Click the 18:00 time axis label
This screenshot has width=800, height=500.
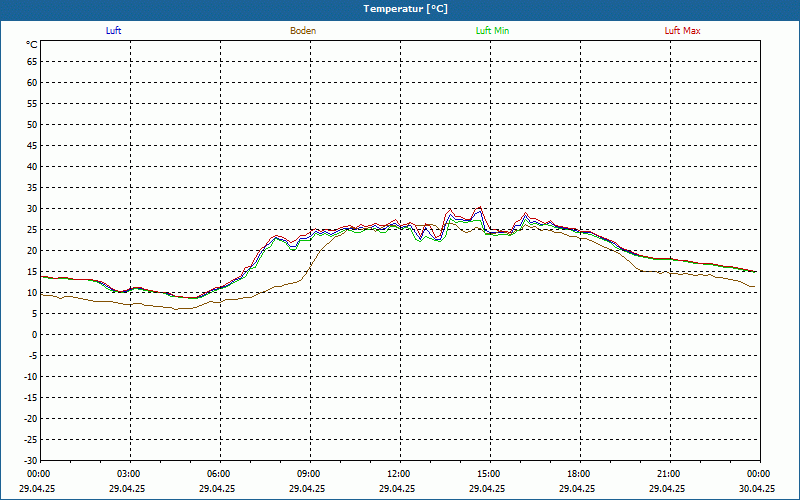(x=578, y=474)
